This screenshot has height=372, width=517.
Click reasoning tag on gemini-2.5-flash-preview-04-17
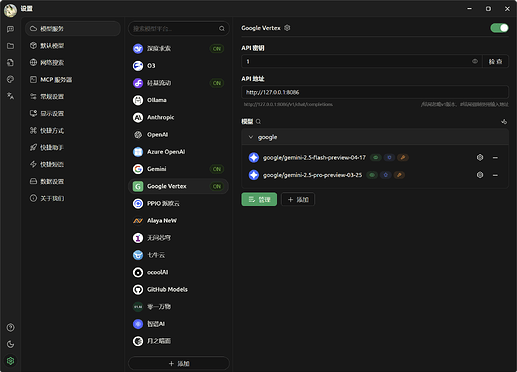tap(389, 157)
